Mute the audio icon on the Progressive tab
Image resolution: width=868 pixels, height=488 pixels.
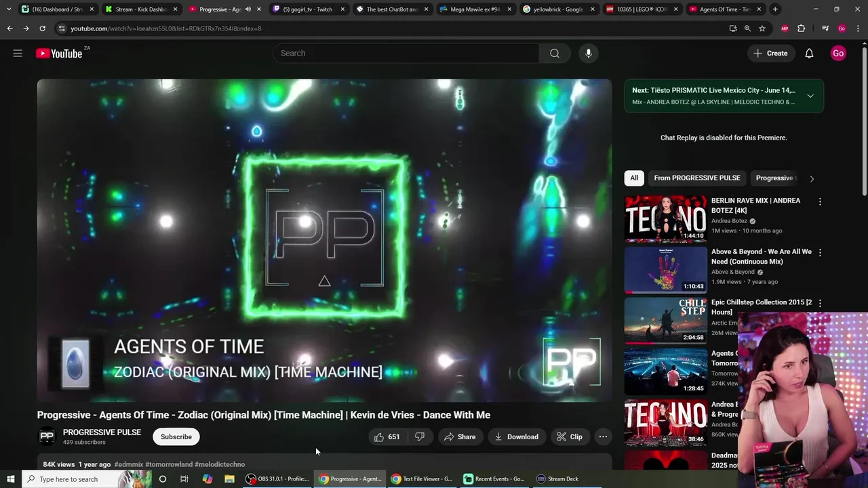pos(248,9)
